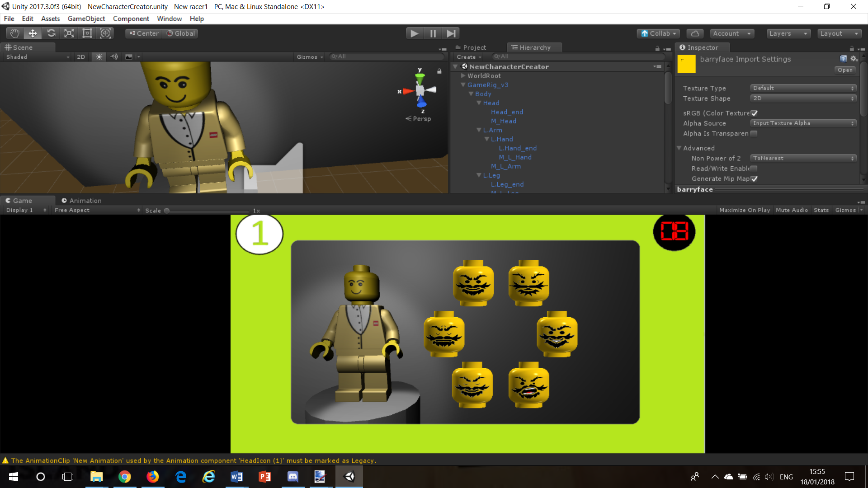Toggle scene lighting sun icon
The image size is (868, 488).
click(99, 56)
